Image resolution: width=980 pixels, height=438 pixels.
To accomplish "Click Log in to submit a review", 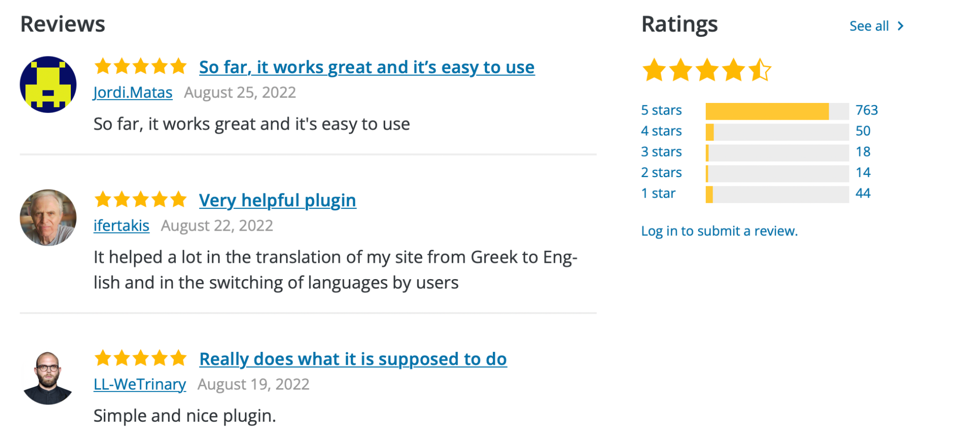I will pyautogui.click(x=719, y=231).
